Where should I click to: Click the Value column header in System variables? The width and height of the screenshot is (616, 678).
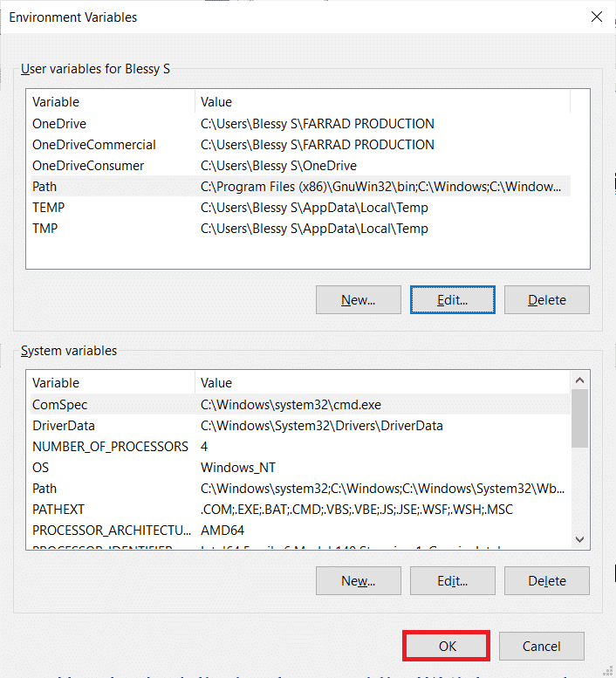click(382, 383)
